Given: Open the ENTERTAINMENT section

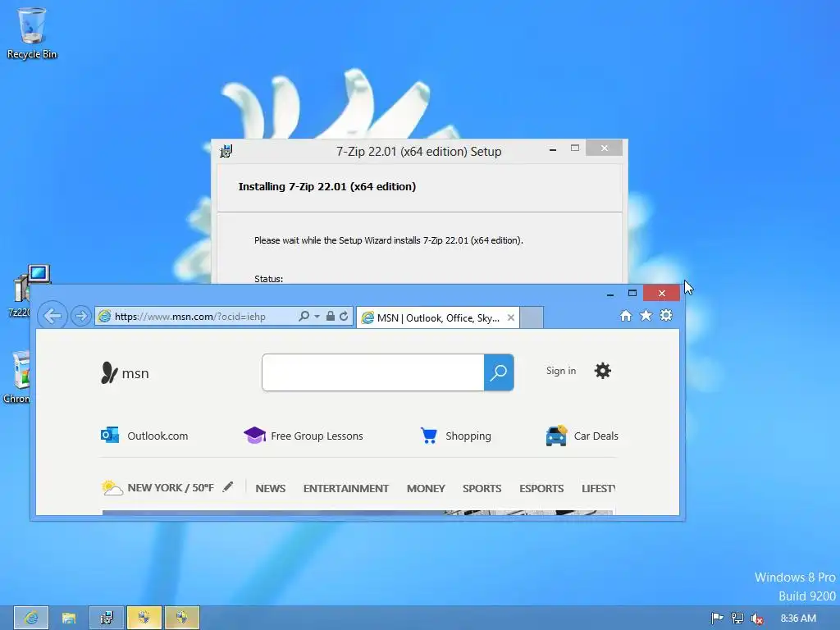Looking at the screenshot, I should 346,489.
